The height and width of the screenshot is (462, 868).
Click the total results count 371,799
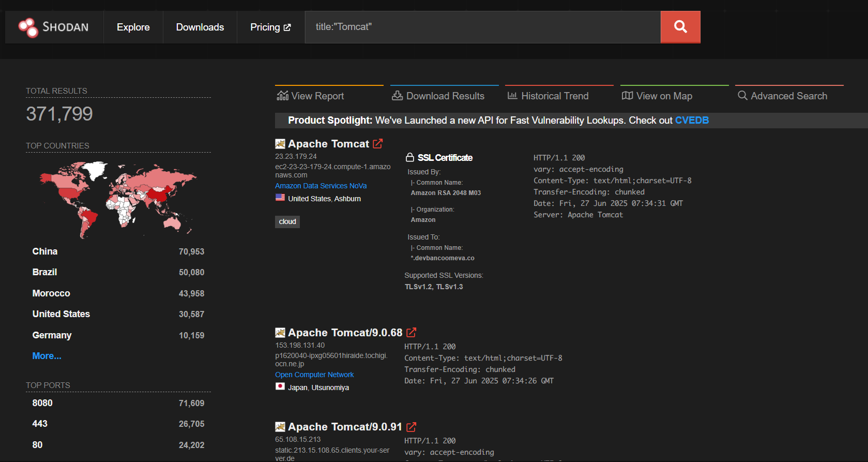coord(59,114)
